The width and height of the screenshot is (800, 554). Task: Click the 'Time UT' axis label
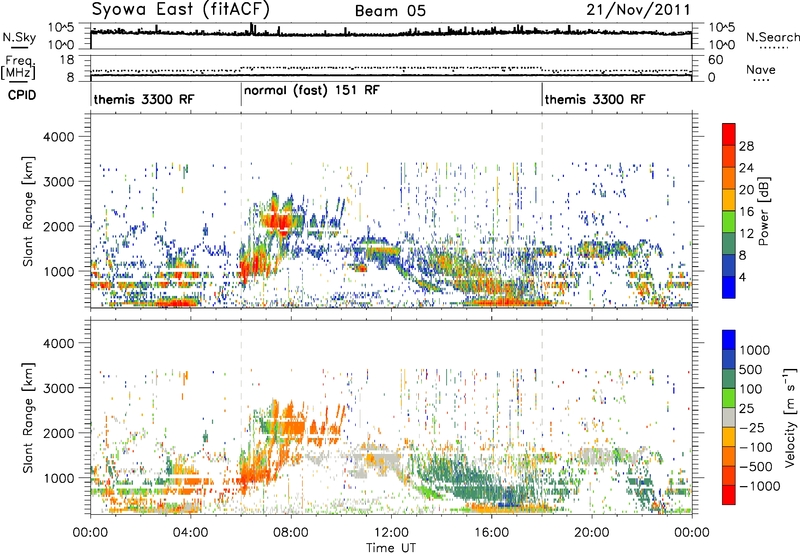pyautogui.click(x=391, y=548)
